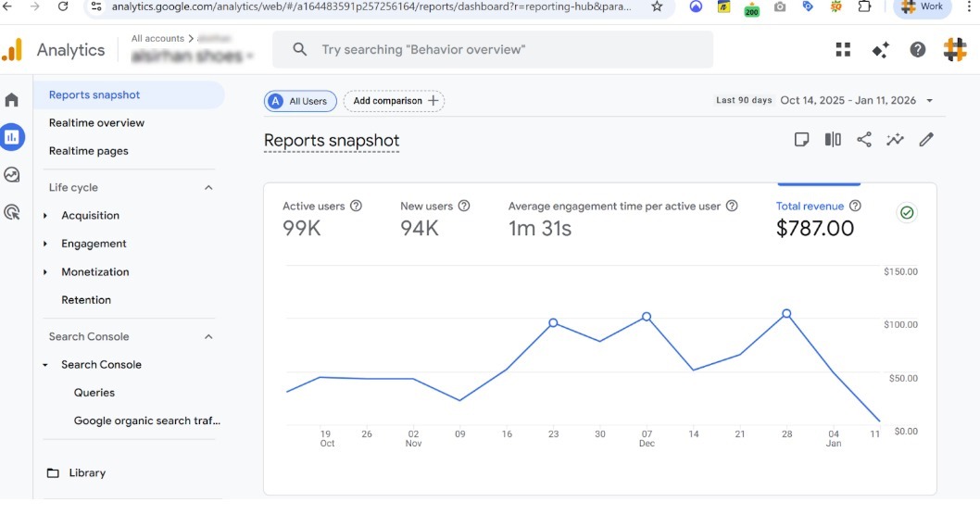This screenshot has width=980, height=515.
Task: Click the site information icon in address bar
Action: pos(95,6)
